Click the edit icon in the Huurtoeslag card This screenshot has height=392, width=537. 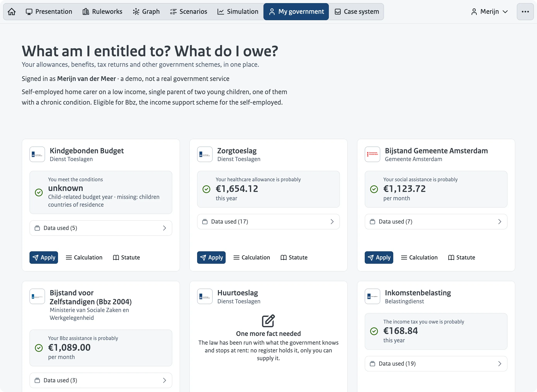click(x=268, y=321)
